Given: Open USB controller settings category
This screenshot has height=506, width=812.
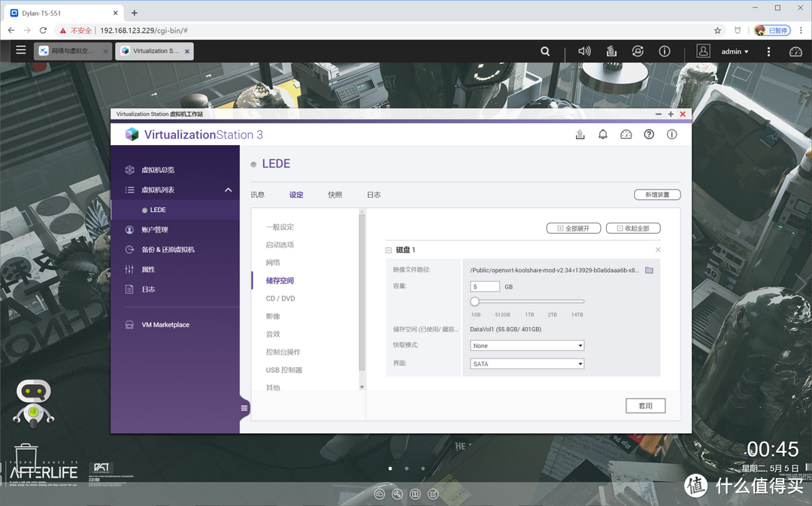Looking at the screenshot, I should point(283,370).
